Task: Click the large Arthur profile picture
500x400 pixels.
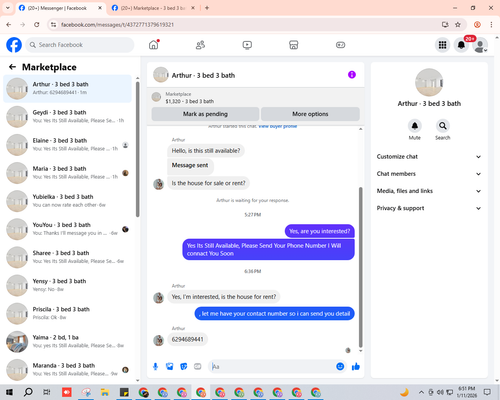Action: point(429,82)
